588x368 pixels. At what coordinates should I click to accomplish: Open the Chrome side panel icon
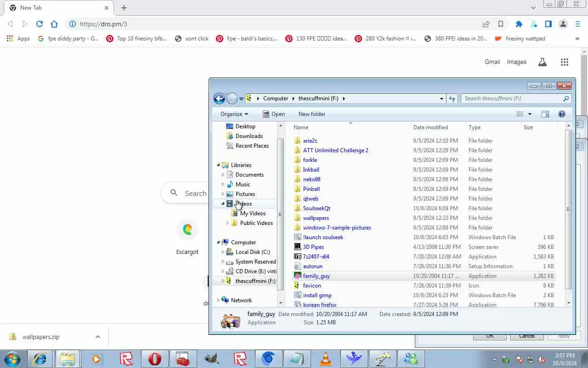[548, 24]
